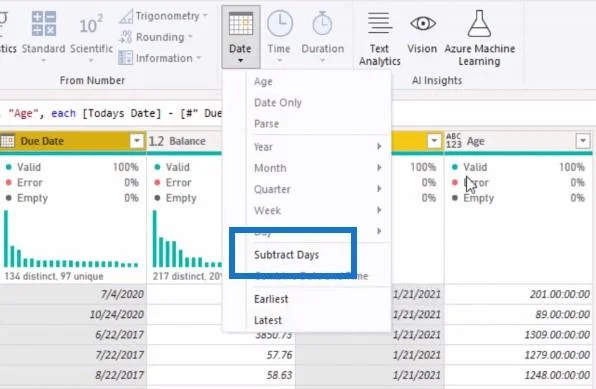Launch Text Analytics AI insight
This screenshot has height=389, width=596.
[x=379, y=38]
